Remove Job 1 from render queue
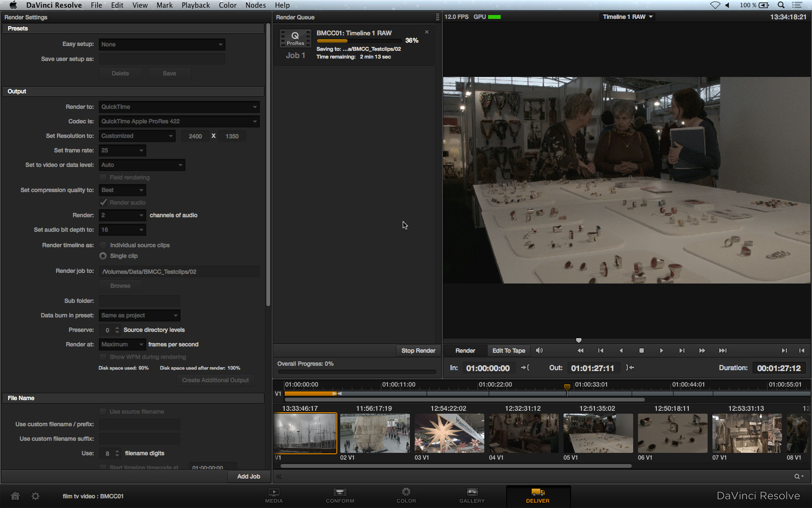Image resolution: width=812 pixels, height=508 pixels. pos(427,32)
